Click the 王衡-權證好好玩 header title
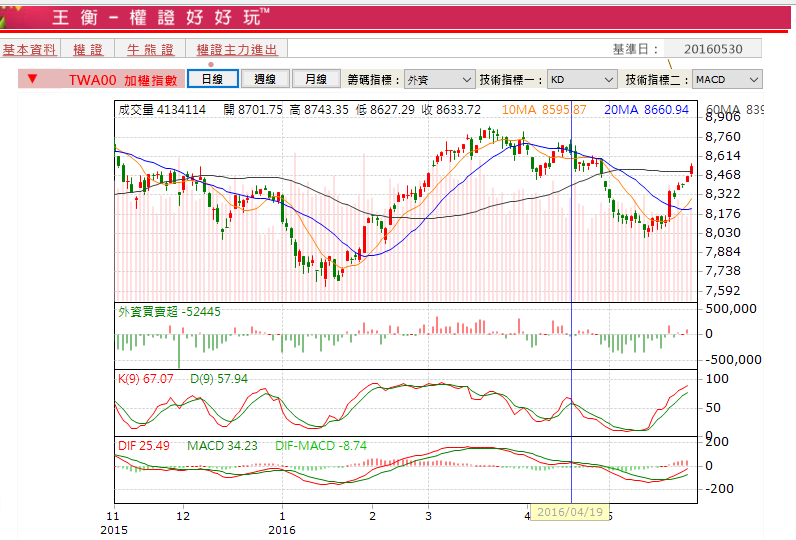796x540 pixels. [160, 17]
